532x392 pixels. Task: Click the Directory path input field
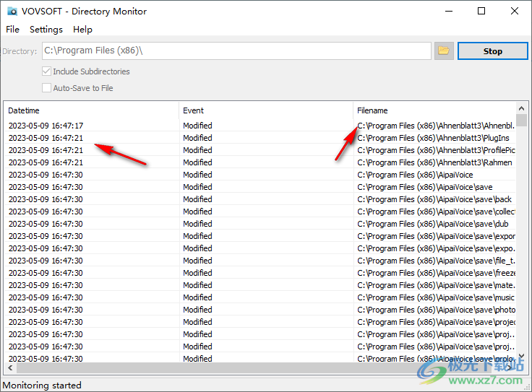pyautogui.click(x=236, y=51)
